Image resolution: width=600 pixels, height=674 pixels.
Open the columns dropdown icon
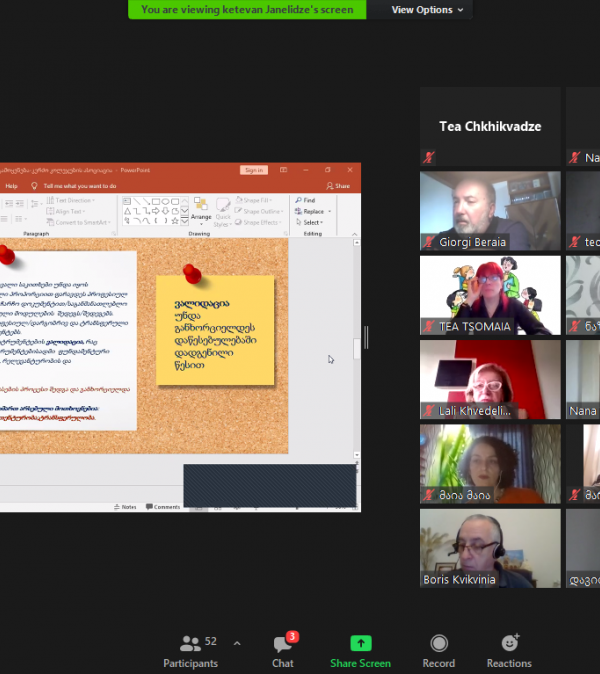pos(20,219)
